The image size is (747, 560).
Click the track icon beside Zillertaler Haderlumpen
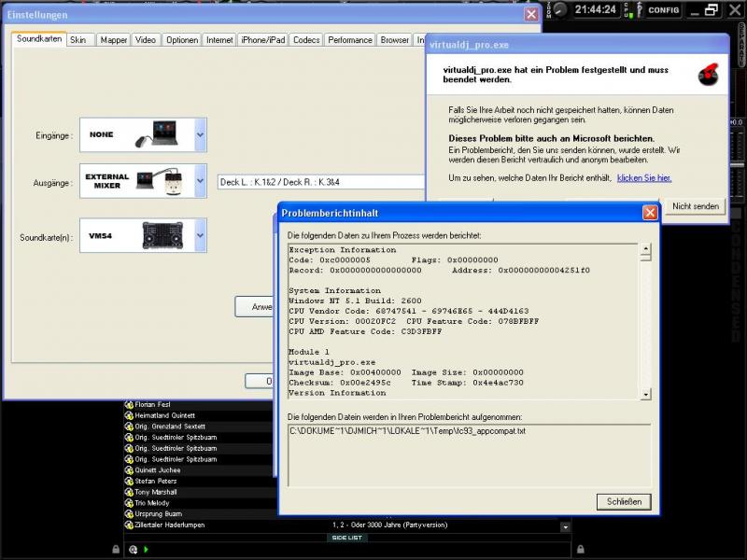(129, 525)
